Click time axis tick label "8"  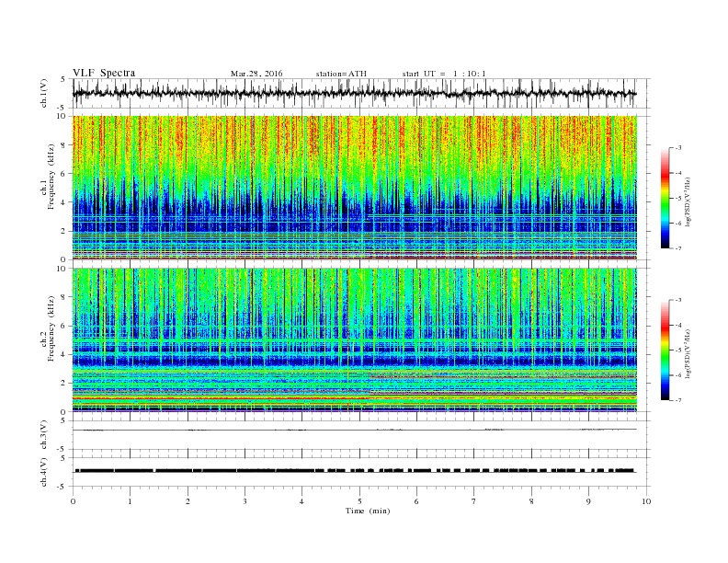click(531, 501)
